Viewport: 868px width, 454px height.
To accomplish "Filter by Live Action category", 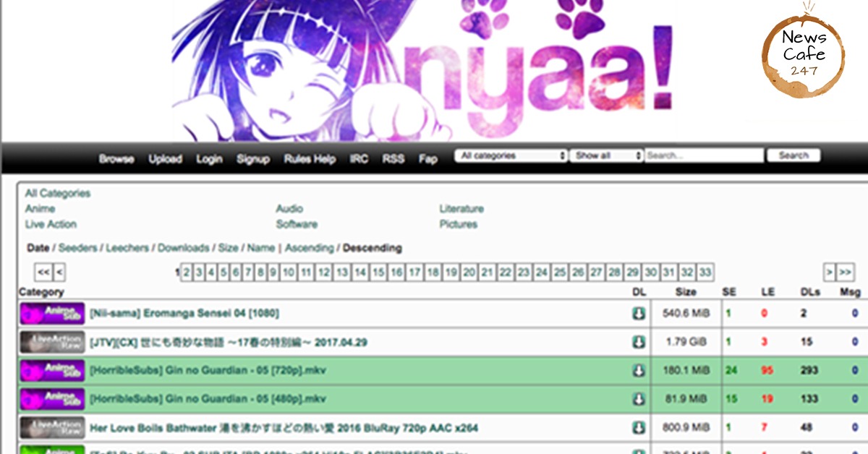I will (51, 224).
